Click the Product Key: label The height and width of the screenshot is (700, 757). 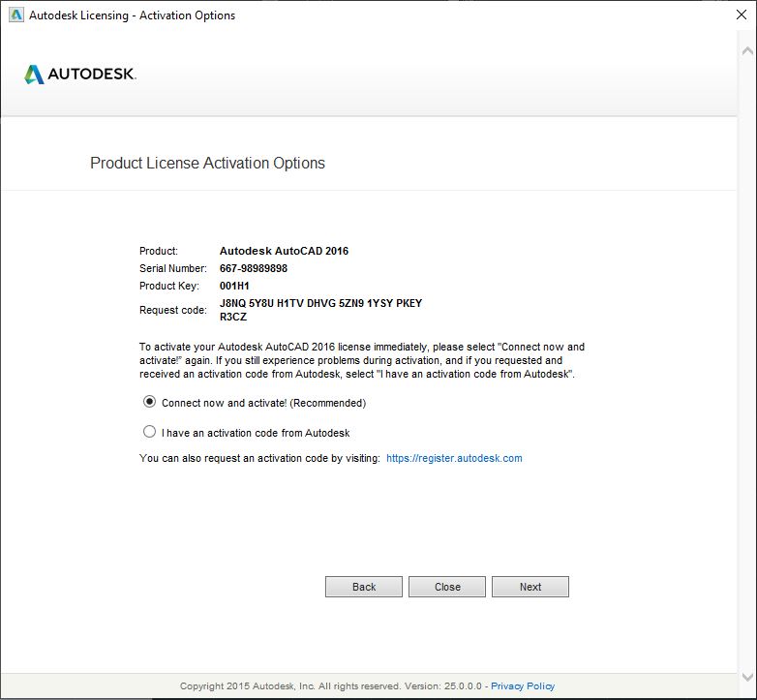[169, 286]
